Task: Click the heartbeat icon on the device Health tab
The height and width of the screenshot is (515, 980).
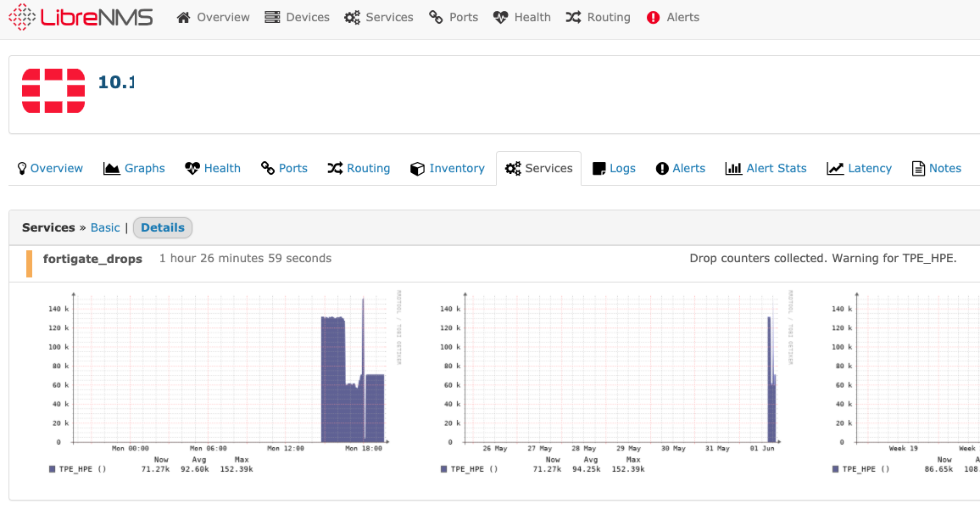Action: [192, 168]
